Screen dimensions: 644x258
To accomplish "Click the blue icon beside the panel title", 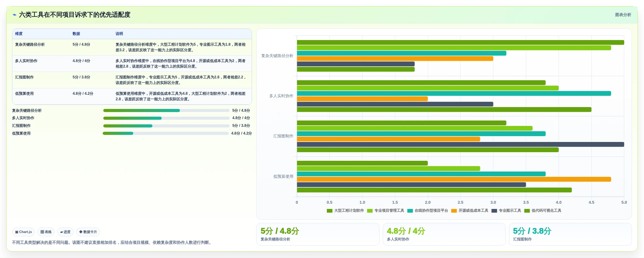I will 14,15.
